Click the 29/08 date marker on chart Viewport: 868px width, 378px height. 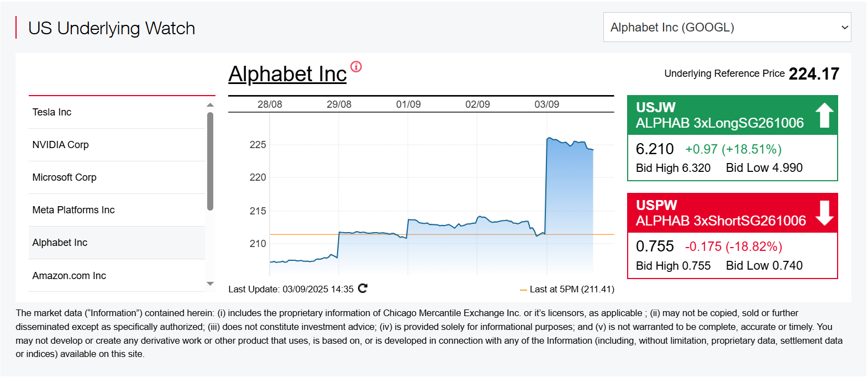pyautogui.click(x=339, y=104)
